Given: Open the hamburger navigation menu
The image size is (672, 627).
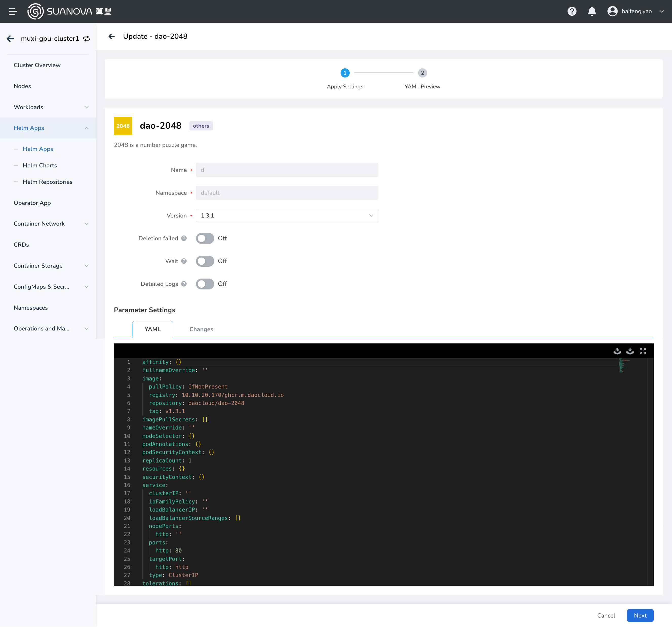Looking at the screenshot, I should pos(13,11).
